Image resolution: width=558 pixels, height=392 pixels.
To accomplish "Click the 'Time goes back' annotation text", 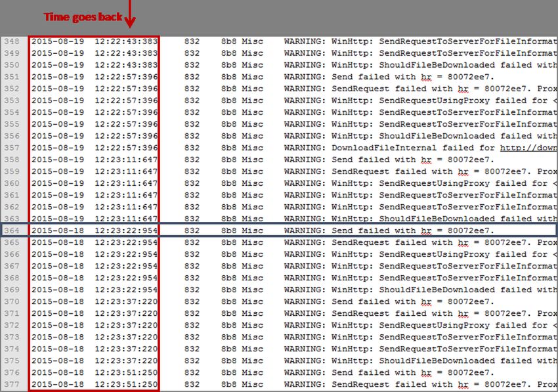I will (83, 16).
